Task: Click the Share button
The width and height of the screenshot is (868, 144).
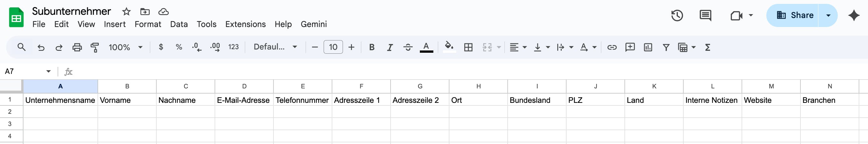Action: 792,15
